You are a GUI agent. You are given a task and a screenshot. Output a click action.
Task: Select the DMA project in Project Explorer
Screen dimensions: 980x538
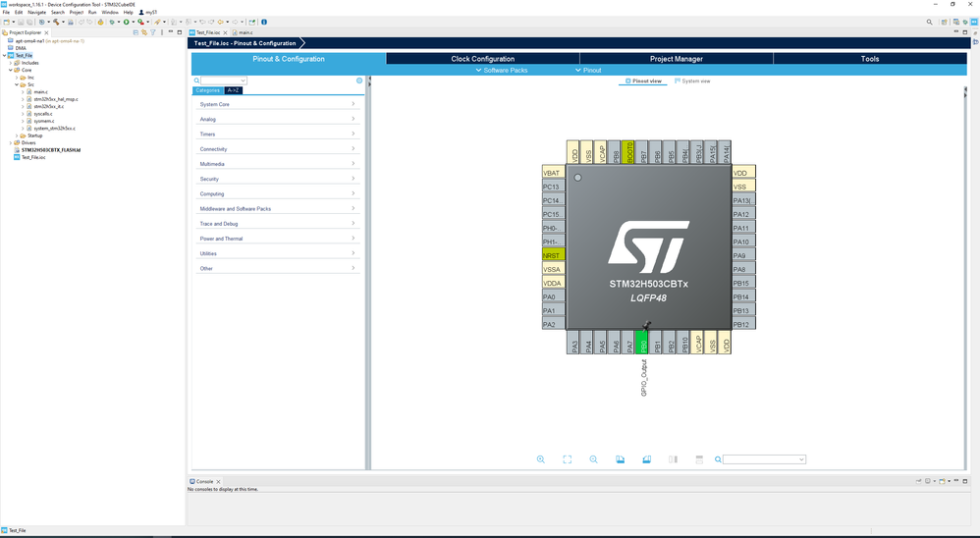[x=21, y=48]
